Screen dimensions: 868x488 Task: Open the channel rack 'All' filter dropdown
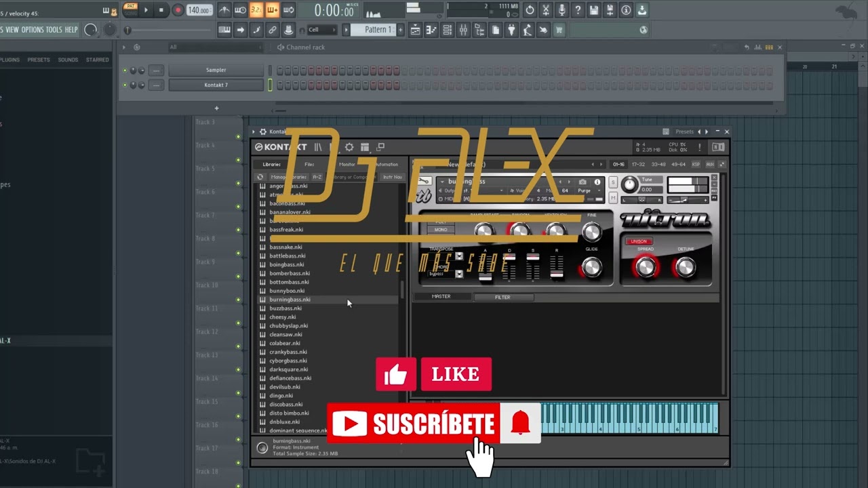pos(214,47)
